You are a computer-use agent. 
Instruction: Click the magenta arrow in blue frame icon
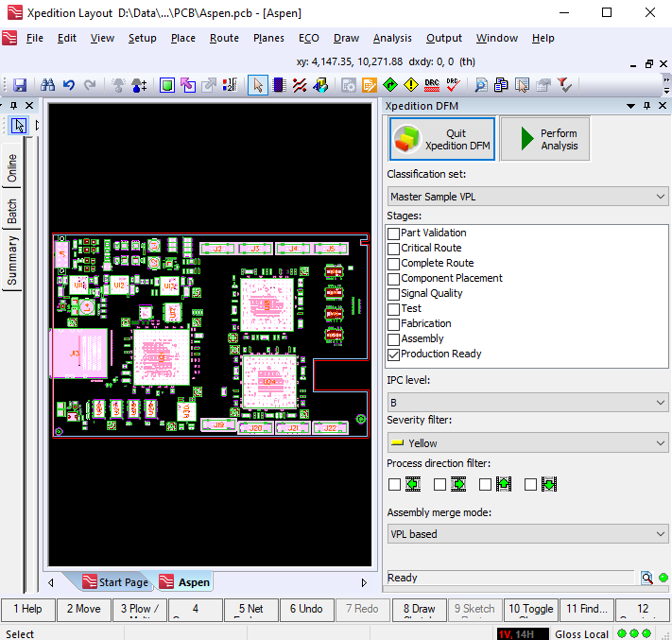tap(188, 85)
